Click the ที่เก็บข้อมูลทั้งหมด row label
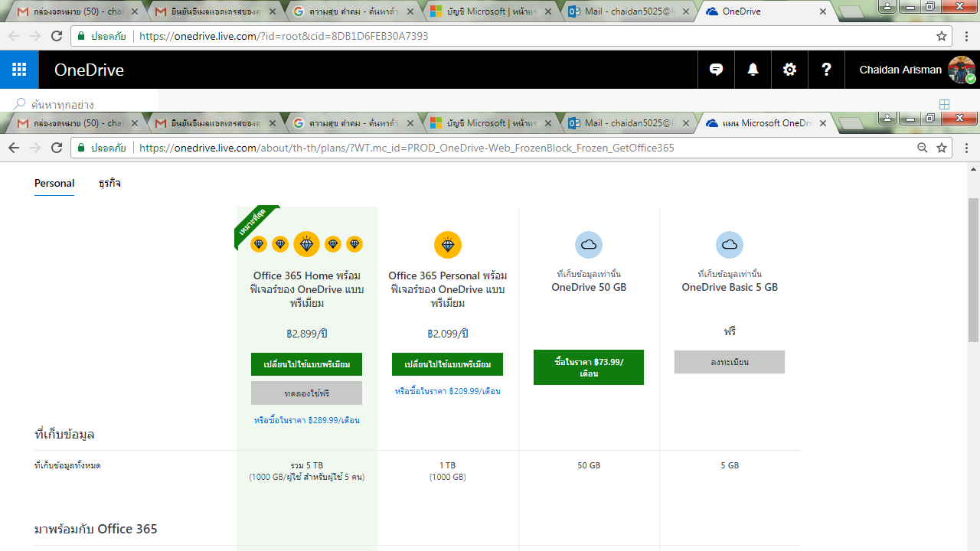Viewport: 980px width, 551px height. pyautogui.click(x=67, y=465)
